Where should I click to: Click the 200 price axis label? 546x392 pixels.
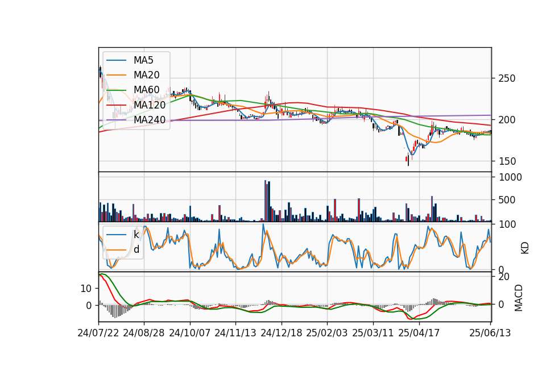pyautogui.click(x=507, y=120)
